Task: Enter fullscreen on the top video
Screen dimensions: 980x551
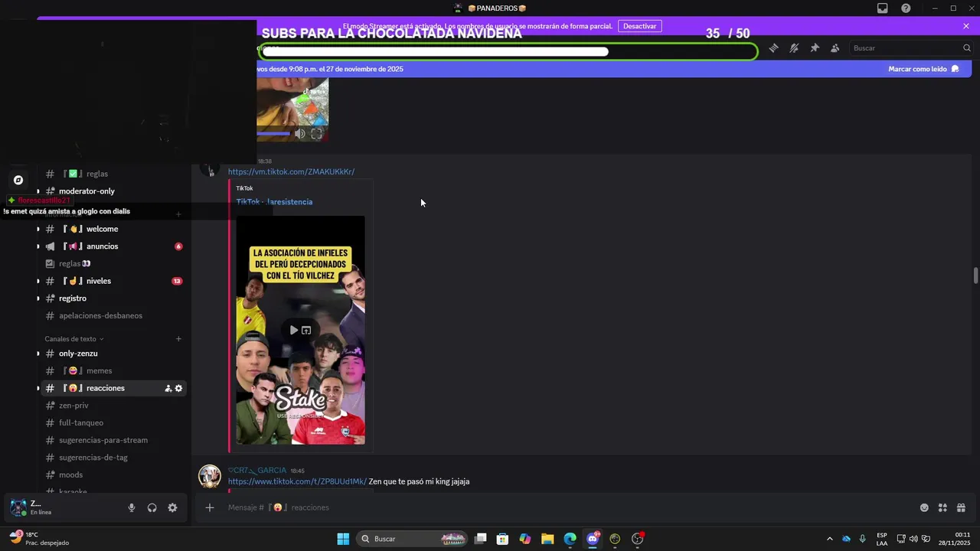Action: 317,134
